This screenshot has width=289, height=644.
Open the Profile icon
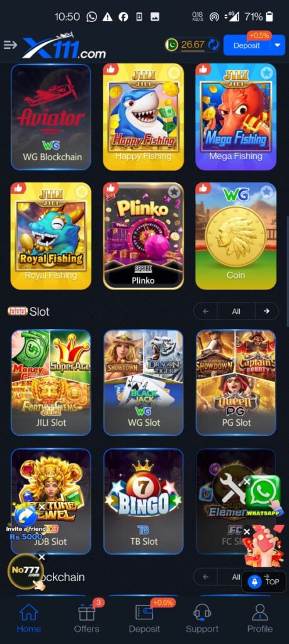click(260, 613)
